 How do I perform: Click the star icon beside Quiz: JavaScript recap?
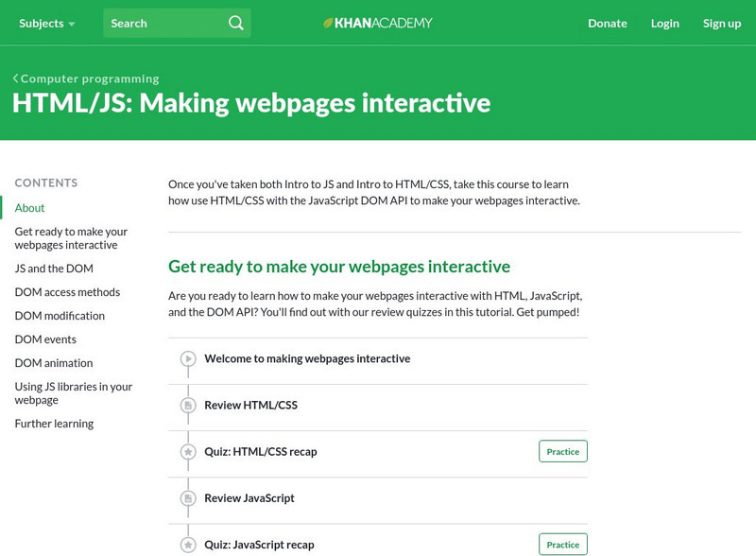[x=188, y=545]
